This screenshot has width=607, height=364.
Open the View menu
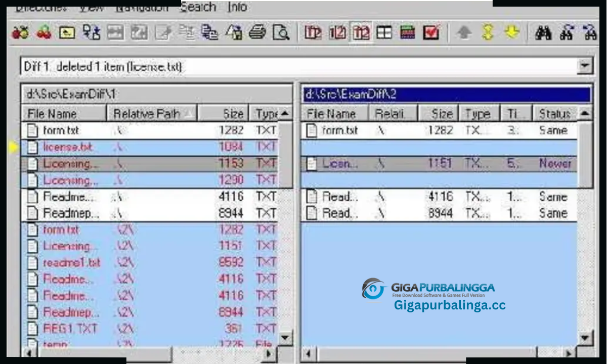click(x=92, y=8)
